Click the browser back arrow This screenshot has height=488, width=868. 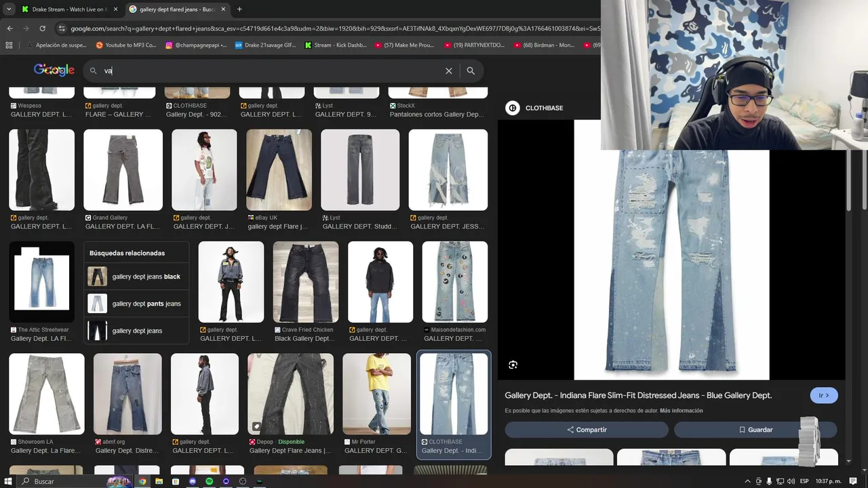pos(9,28)
